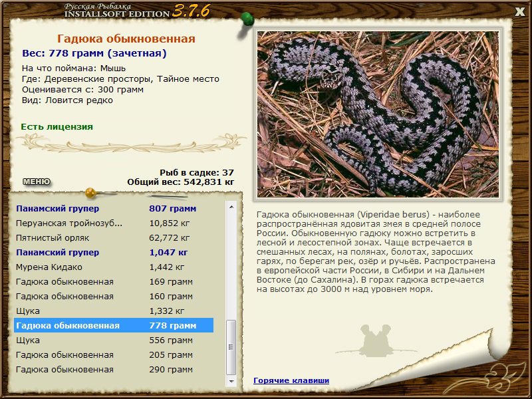This screenshot has width=532, height=399.
Task: Click the green pushpin icon
Action: pyautogui.click(x=247, y=20)
